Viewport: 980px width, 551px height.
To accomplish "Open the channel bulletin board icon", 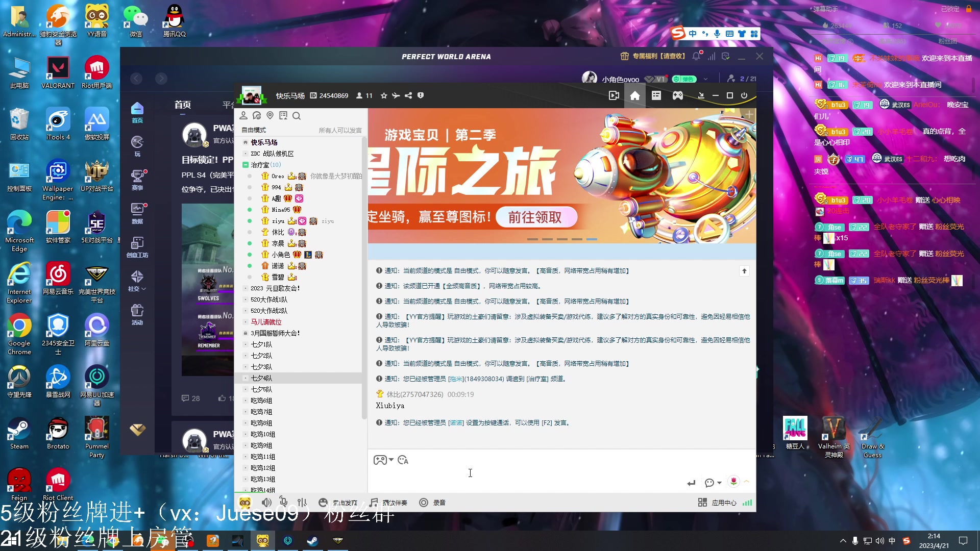I will click(x=283, y=116).
